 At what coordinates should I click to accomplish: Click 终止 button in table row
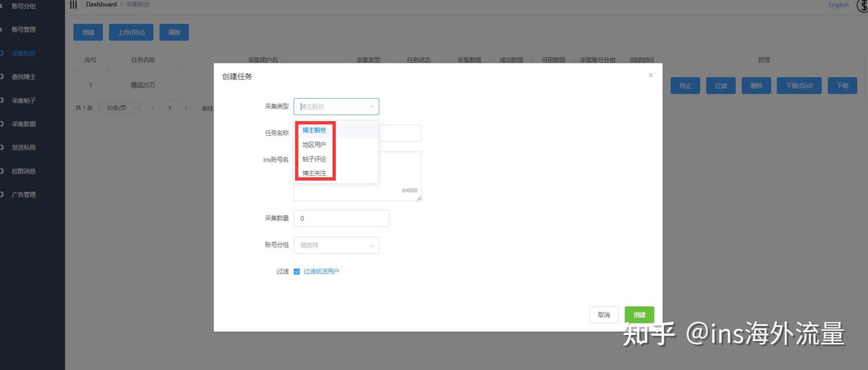[685, 86]
